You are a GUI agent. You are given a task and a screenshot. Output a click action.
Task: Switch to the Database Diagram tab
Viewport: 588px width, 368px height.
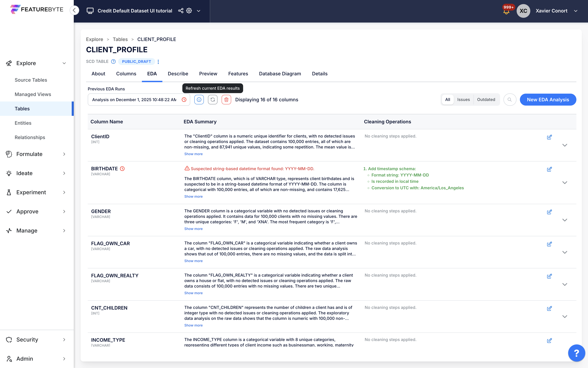280,74
